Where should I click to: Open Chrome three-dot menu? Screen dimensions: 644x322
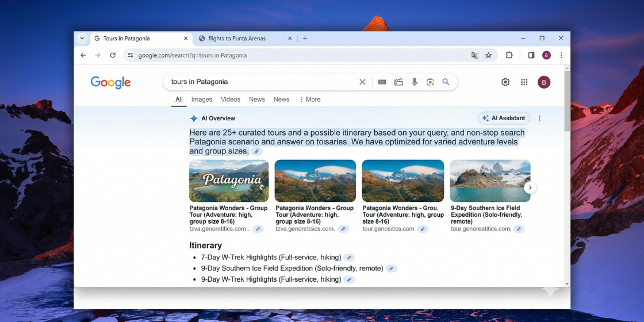click(561, 55)
